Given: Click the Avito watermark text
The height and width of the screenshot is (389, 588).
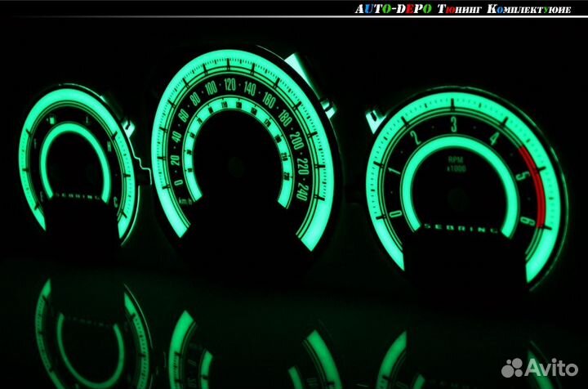Looking at the screenshot, I should (552, 368).
